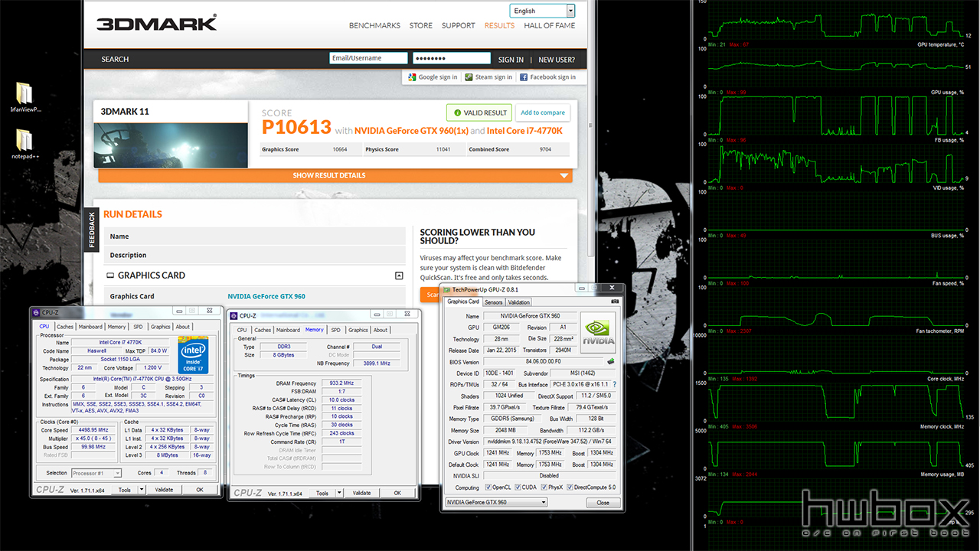Open the English language dropdown
Viewport: 980px width, 551px height.
point(542,11)
